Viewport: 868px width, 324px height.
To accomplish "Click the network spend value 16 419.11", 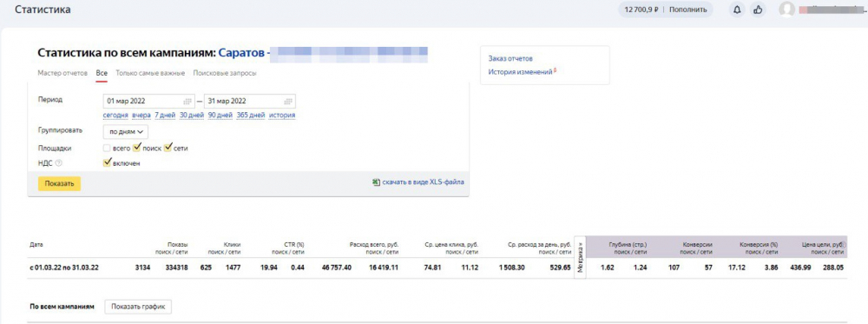I will (x=383, y=268).
